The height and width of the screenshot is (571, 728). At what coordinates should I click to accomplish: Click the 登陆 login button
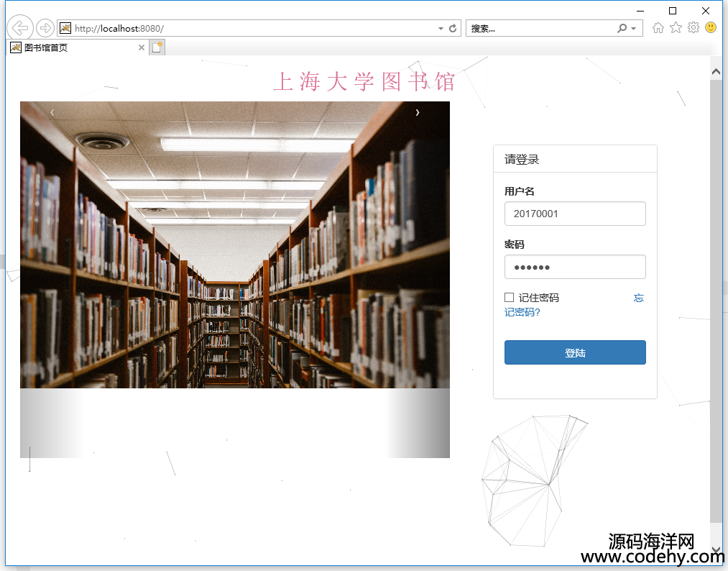575,352
